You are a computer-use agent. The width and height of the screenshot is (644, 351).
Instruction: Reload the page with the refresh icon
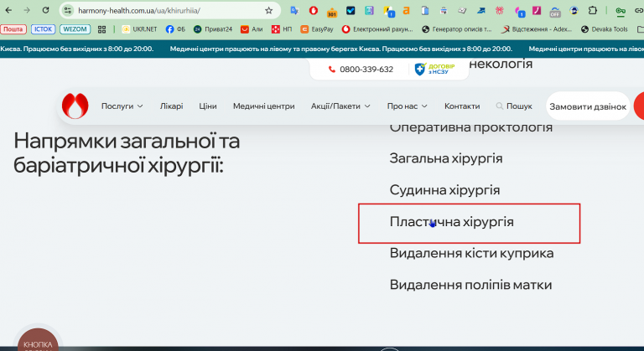tap(45, 10)
